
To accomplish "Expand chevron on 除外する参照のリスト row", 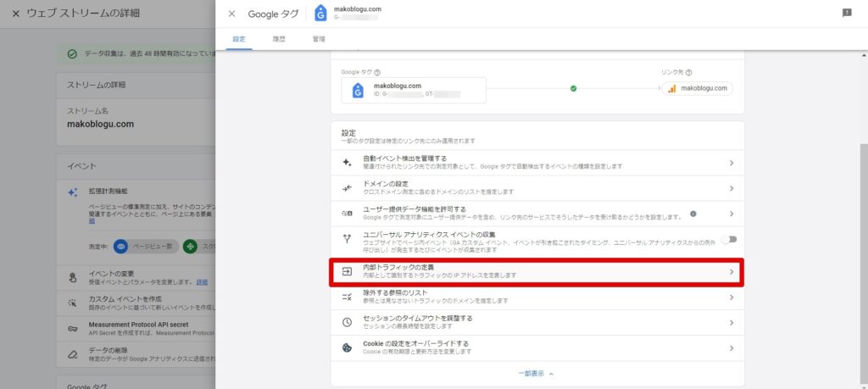I will (x=732, y=297).
